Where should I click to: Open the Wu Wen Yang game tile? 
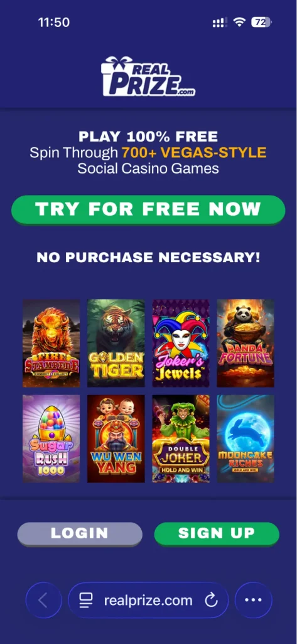(x=116, y=438)
